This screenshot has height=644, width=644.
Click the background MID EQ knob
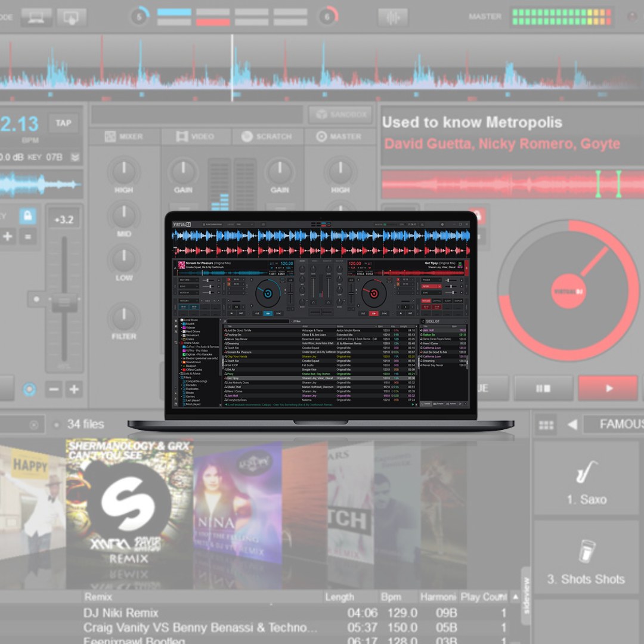pos(123,215)
